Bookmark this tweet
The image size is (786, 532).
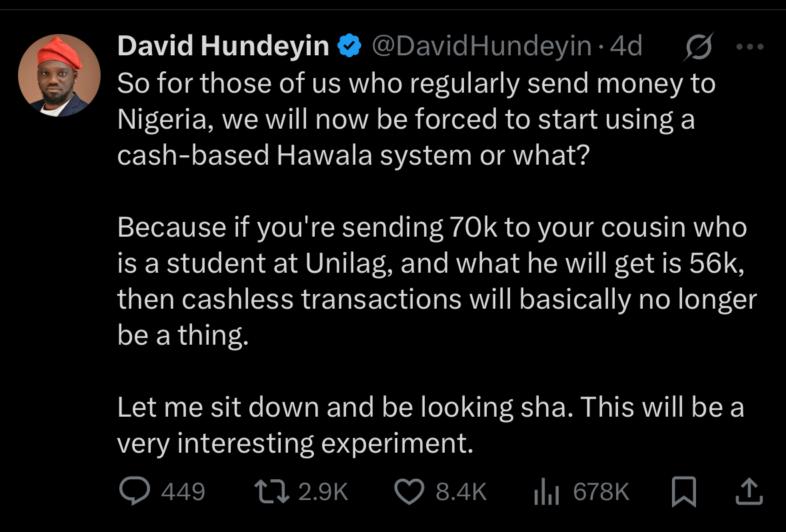point(684,491)
